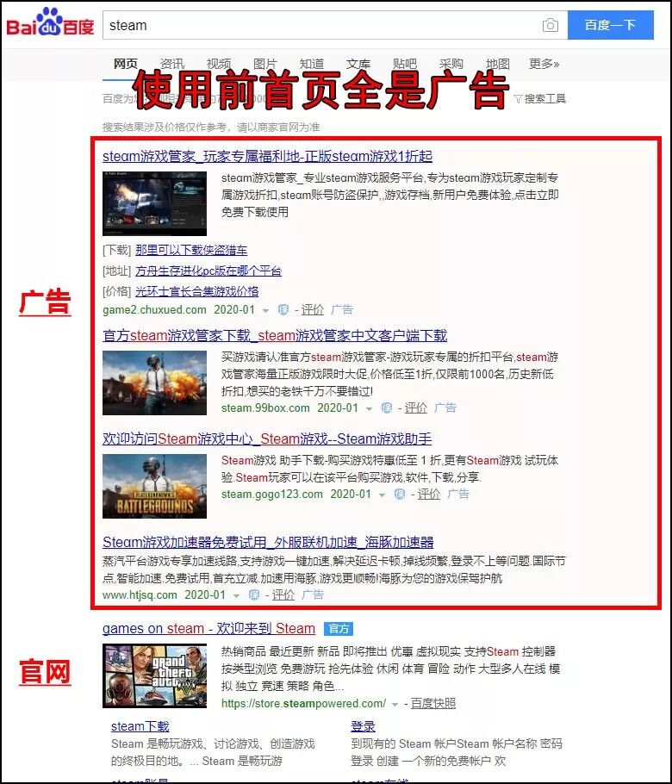
Task: Expand dropdown arrow next to steam.99box.com
Action: pyautogui.click(x=369, y=408)
